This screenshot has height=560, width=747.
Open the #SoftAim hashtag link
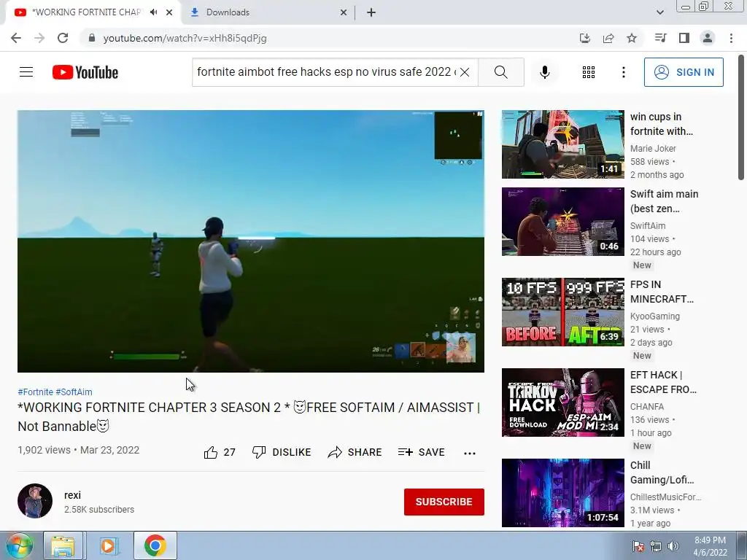point(74,392)
